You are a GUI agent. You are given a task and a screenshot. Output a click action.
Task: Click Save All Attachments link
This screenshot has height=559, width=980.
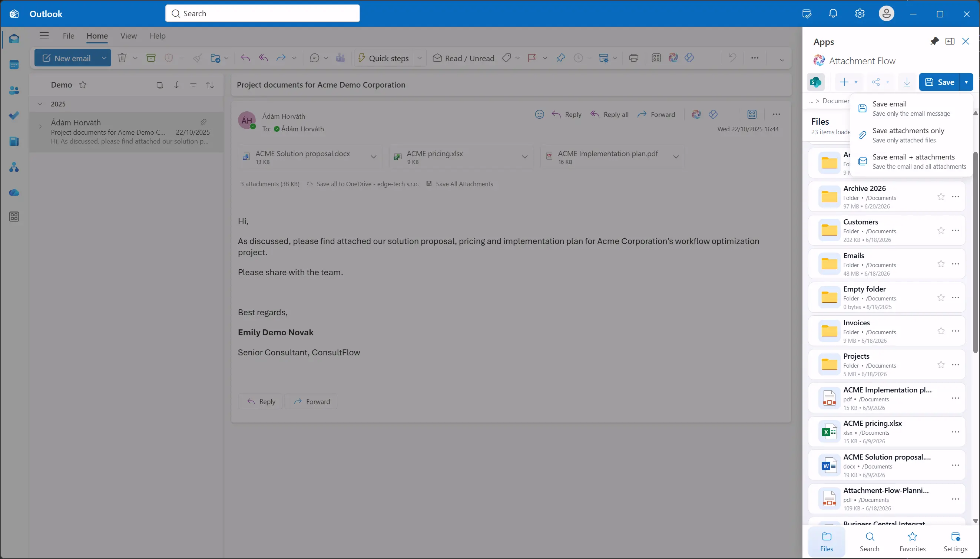[460, 184]
